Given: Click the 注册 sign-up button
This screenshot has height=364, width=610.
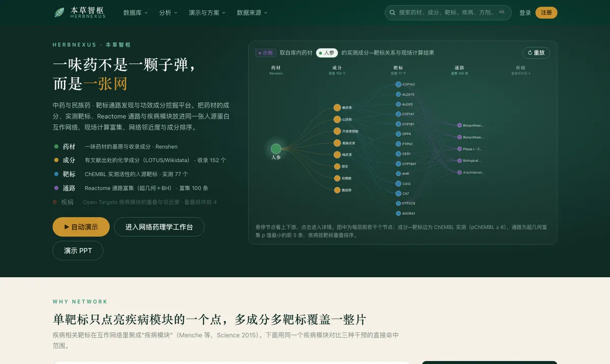Looking at the screenshot, I should pos(546,13).
